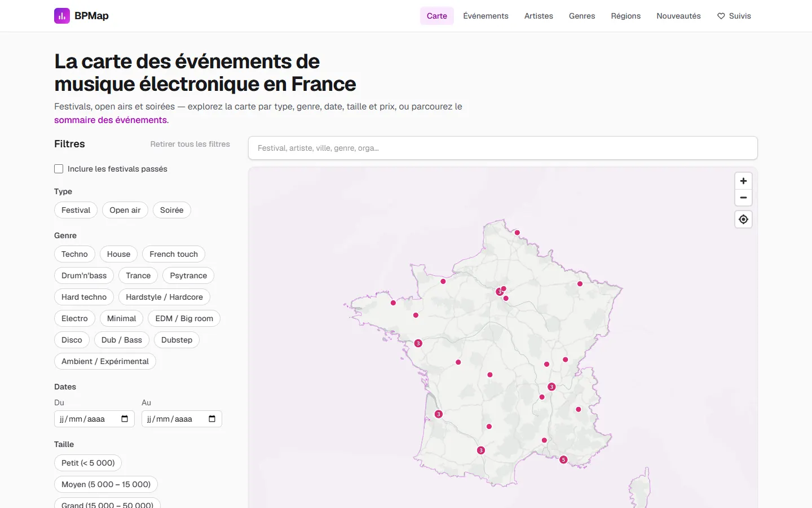Focus the festival search field

(503, 148)
